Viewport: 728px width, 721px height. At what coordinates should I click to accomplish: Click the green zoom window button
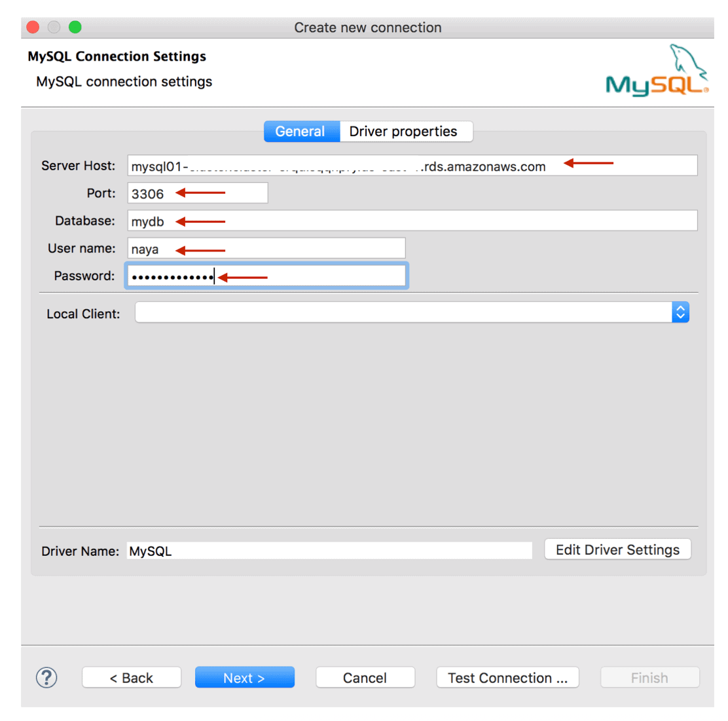click(75, 27)
